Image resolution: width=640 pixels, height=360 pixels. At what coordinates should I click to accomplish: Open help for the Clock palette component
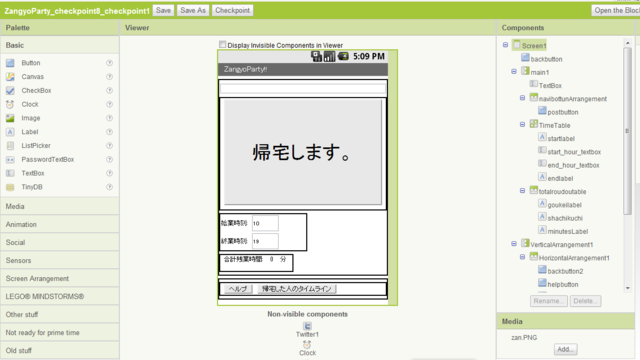pos(109,104)
